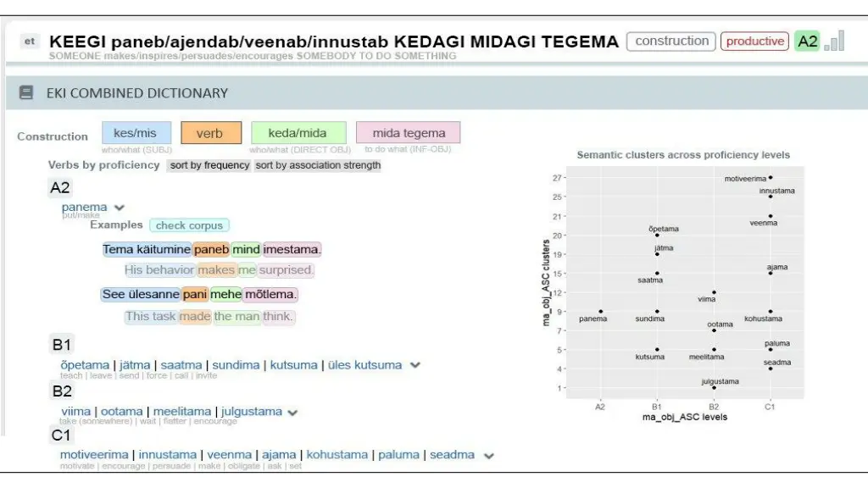Click the 'et' language badge
Screen dimensions: 868x488
coord(30,41)
